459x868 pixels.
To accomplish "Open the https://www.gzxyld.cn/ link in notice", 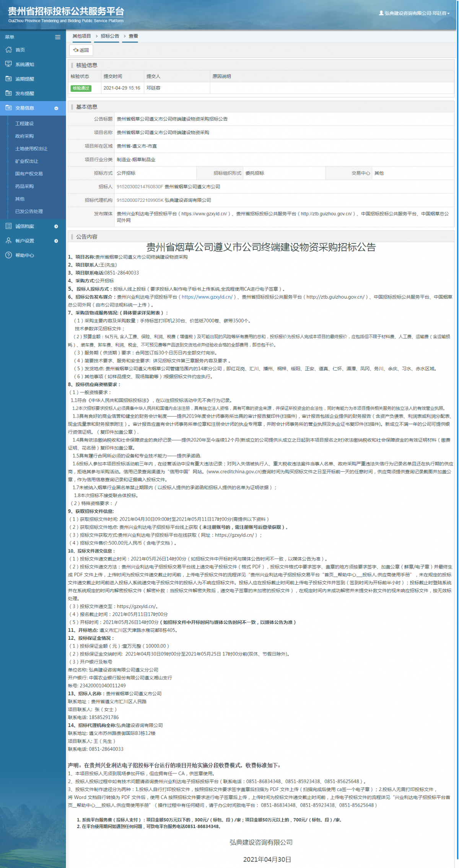I will pos(207,297).
